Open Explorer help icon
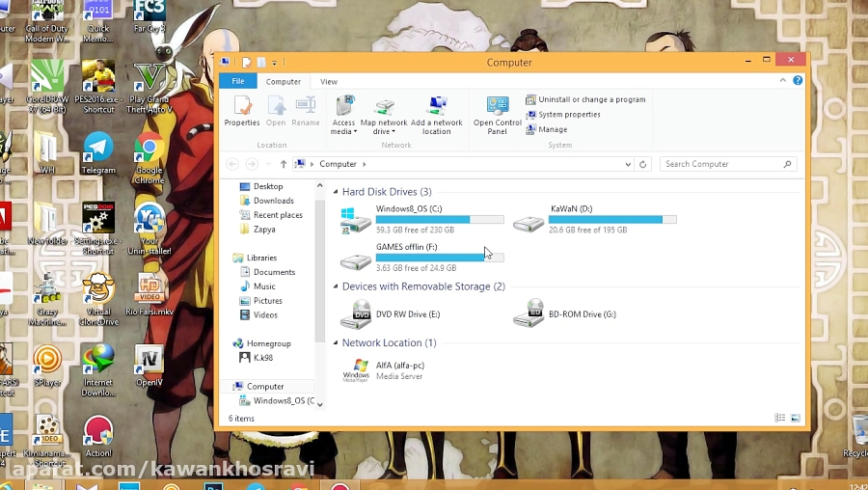Viewport: 868px width, 490px height. [x=798, y=81]
